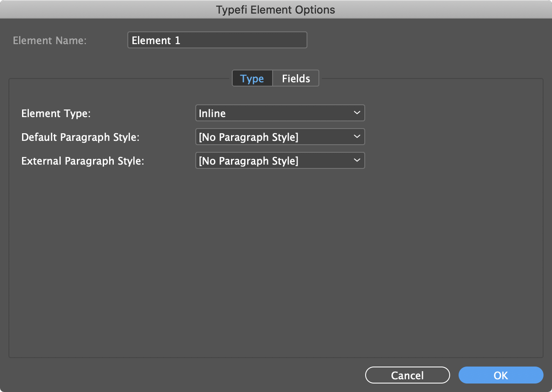Open the External Paragraph Style dropdown
The width and height of the screenshot is (552, 392).
point(280,161)
